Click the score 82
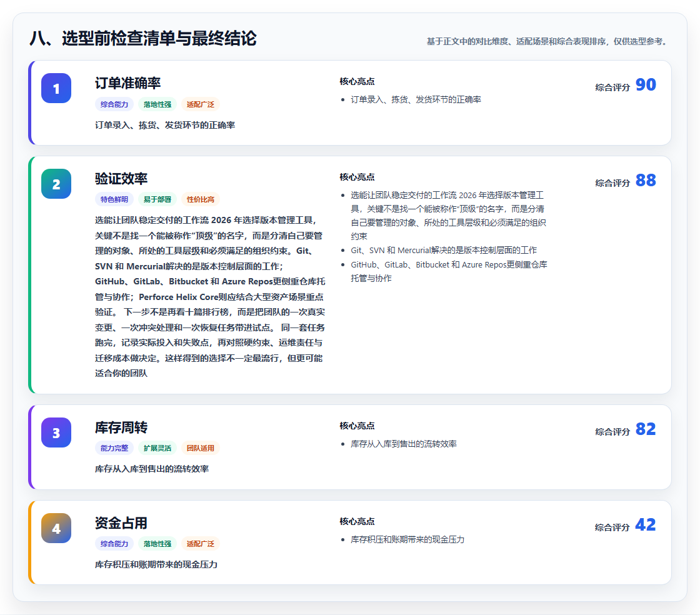This screenshot has width=700, height=615. tap(646, 429)
